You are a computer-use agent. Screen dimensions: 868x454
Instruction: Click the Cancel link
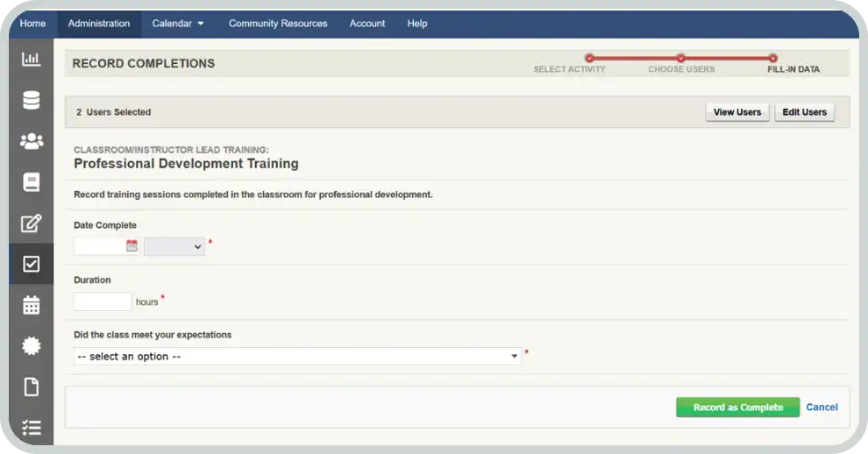pyautogui.click(x=822, y=408)
